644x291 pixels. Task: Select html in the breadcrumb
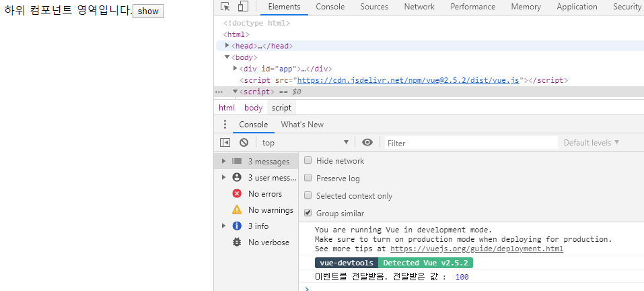[227, 108]
